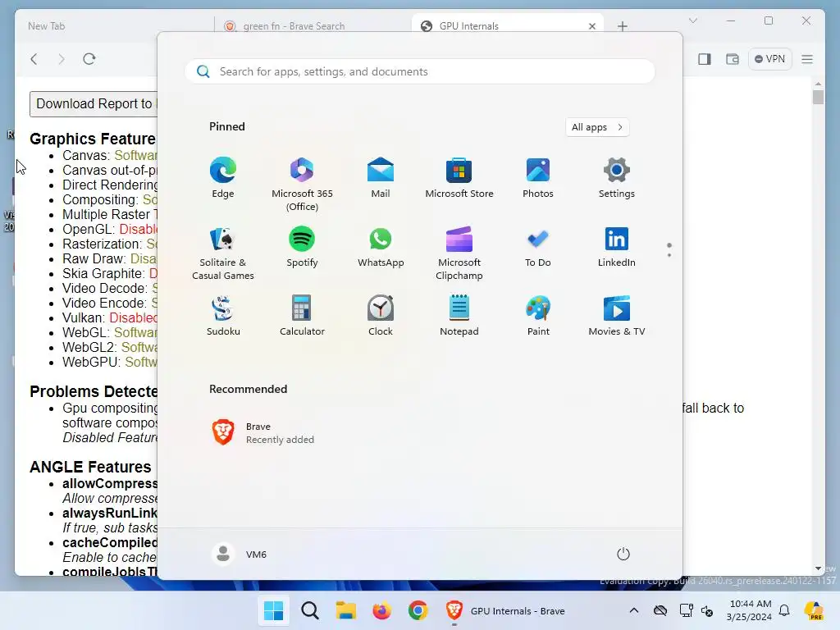Launch the To Do app

(538, 248)
